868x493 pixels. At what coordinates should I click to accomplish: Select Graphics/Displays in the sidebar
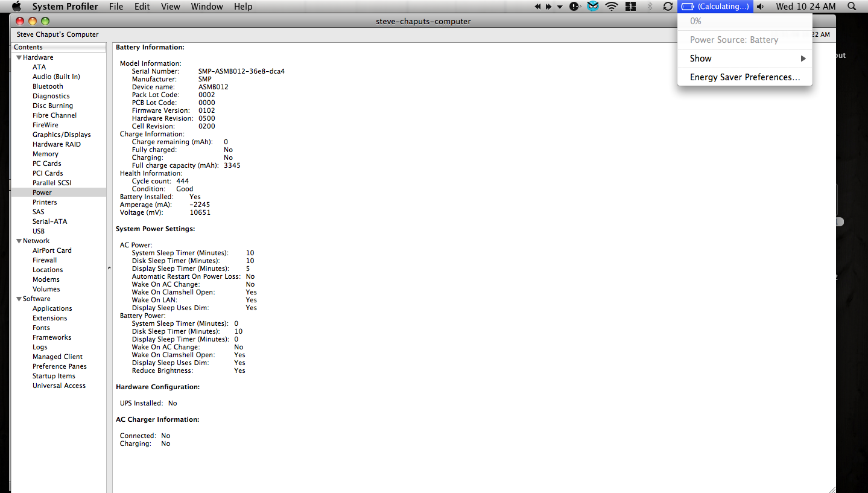pos(62,135)
